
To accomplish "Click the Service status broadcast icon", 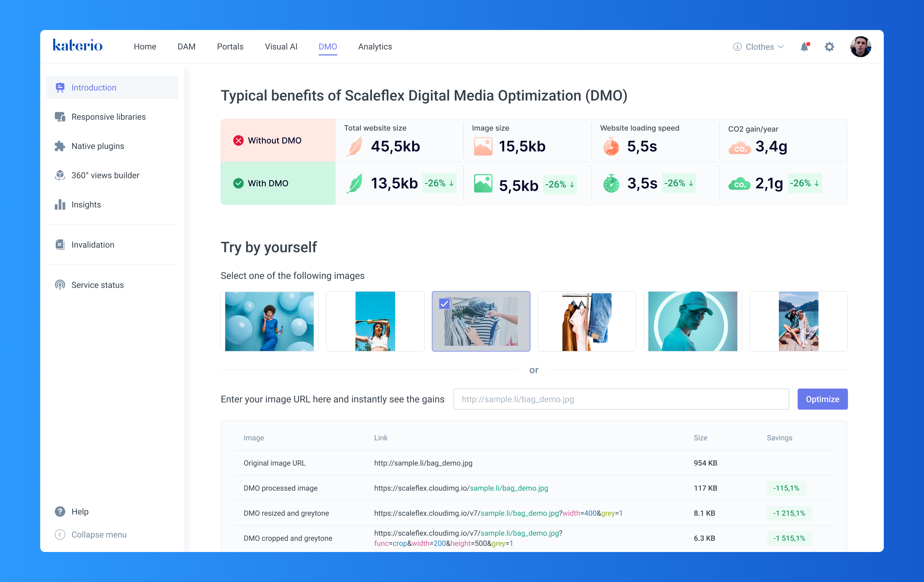I will 60,285.
